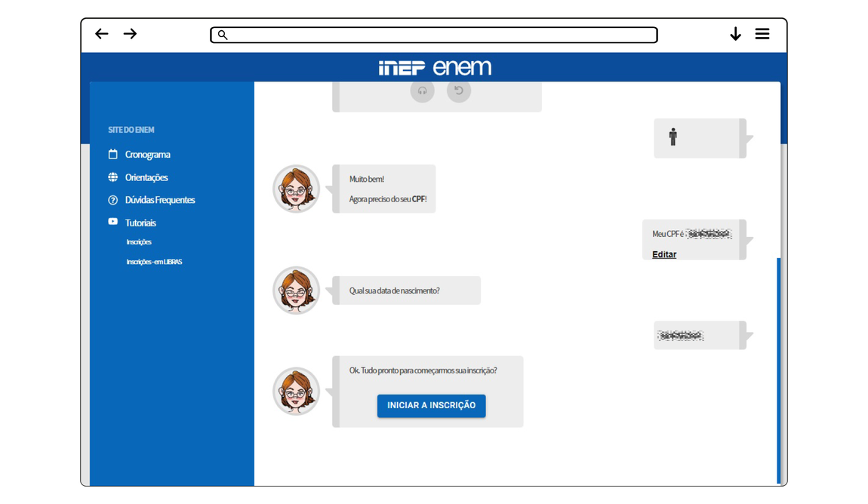
Task: Open the Inscrições tutorial sublink
Action: (139, 241)
